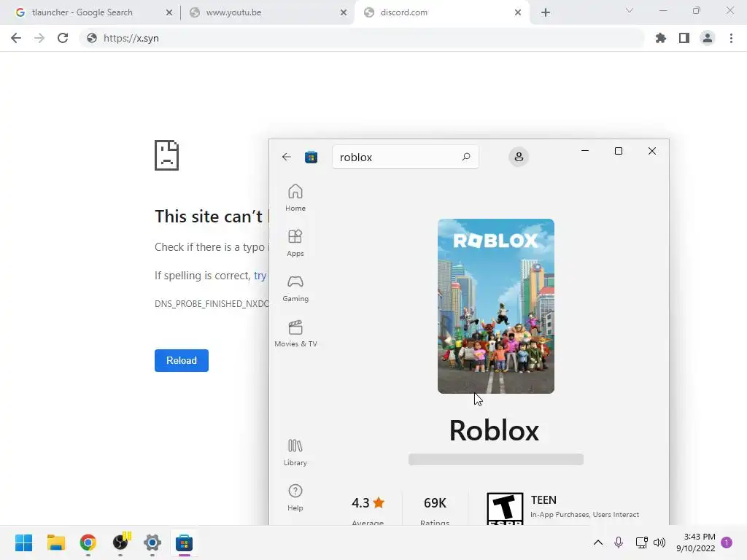The height and width of the screenshot is (560, 747).
Task: Close the discord.com tab
Action: pos(518,12)
